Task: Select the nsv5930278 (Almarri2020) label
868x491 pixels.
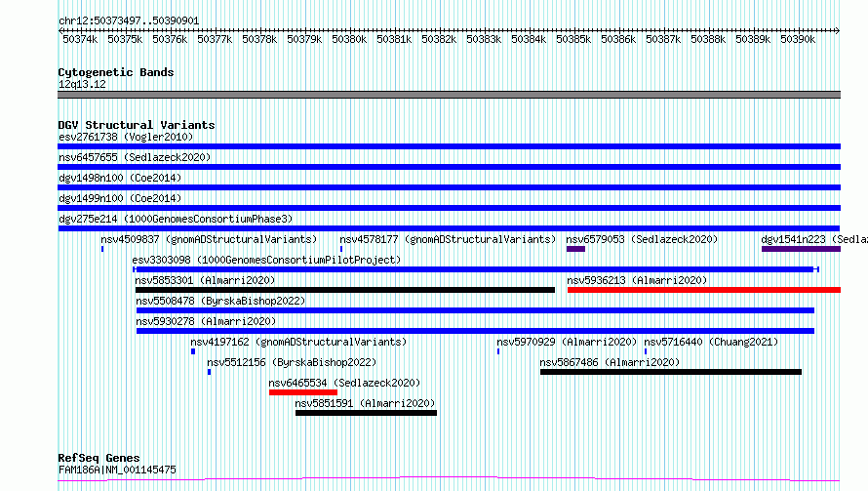Action: (x=206, y=321)
